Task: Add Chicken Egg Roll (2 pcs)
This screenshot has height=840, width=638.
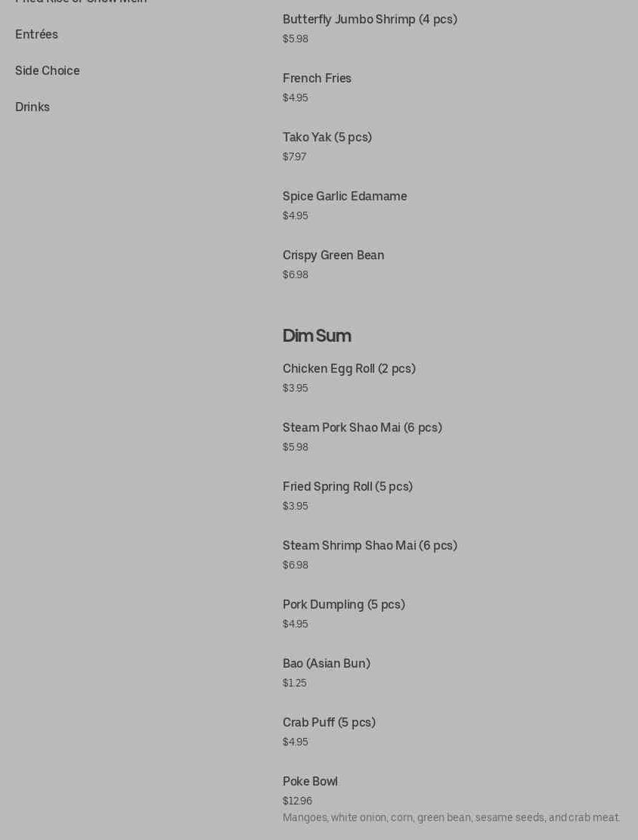Action: pos(348,369)
